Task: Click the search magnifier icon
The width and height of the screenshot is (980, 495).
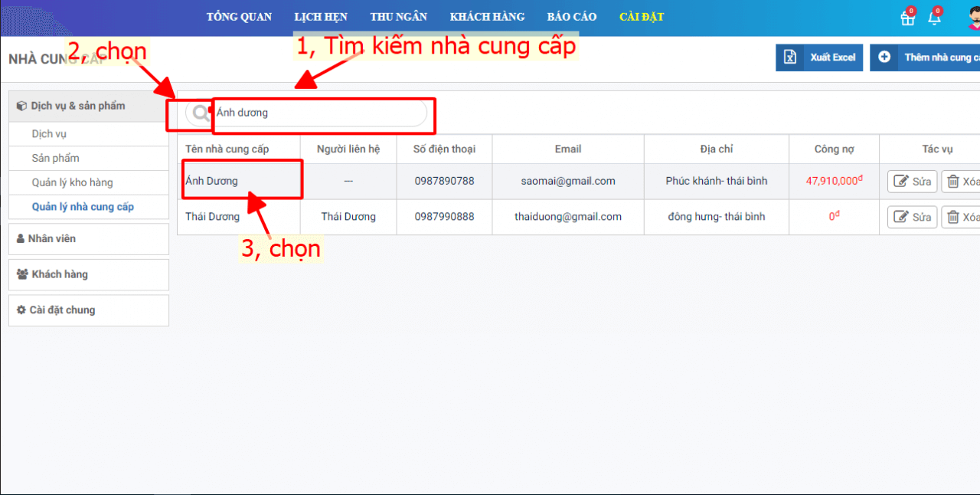Action: (201, 113)
